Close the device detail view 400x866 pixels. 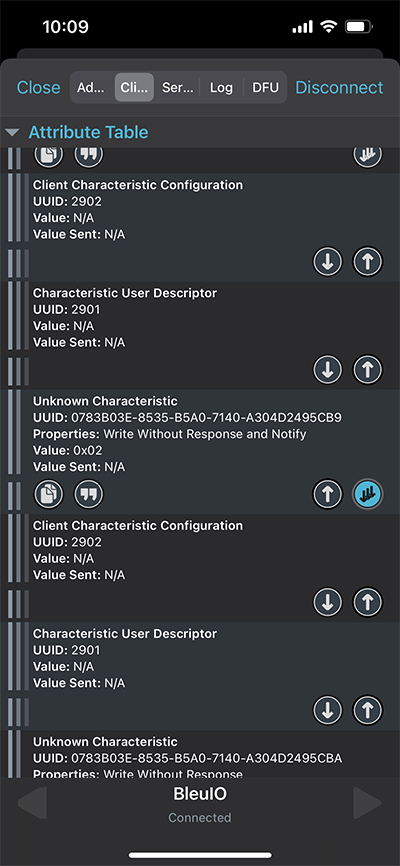pyautogui.click(x=39, y=87)
